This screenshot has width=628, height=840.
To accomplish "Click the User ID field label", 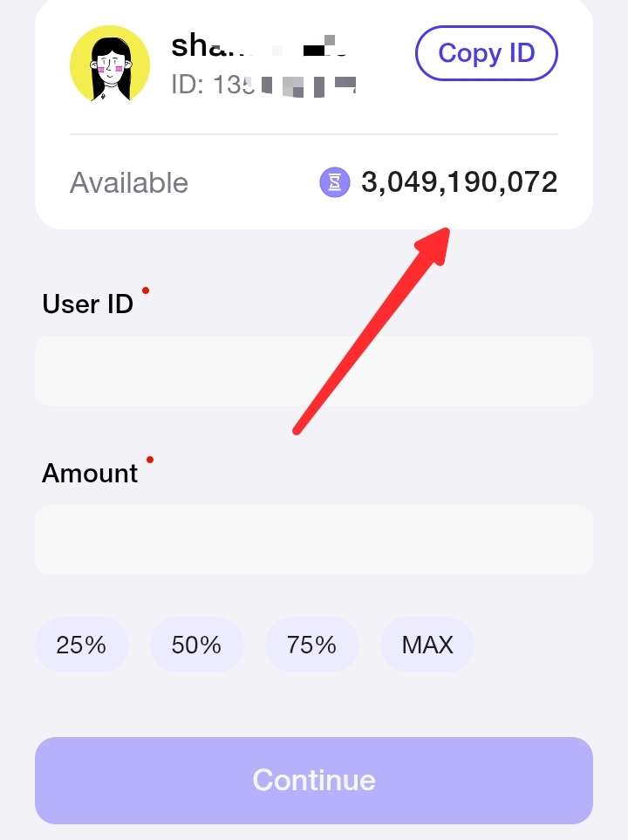I will (88, 304).
